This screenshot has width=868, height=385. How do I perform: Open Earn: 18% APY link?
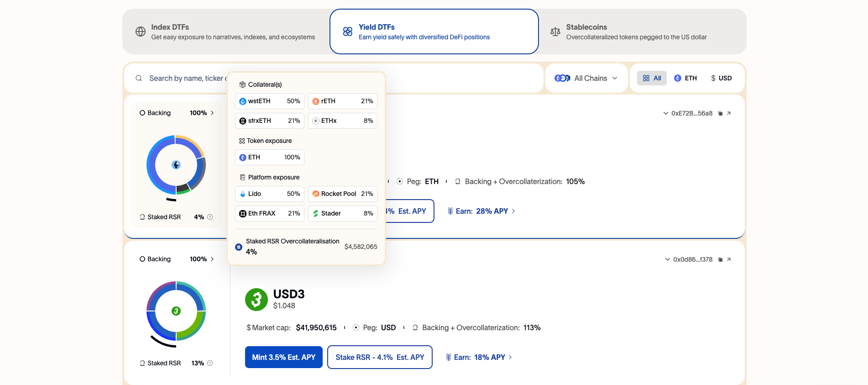[479, 357]
